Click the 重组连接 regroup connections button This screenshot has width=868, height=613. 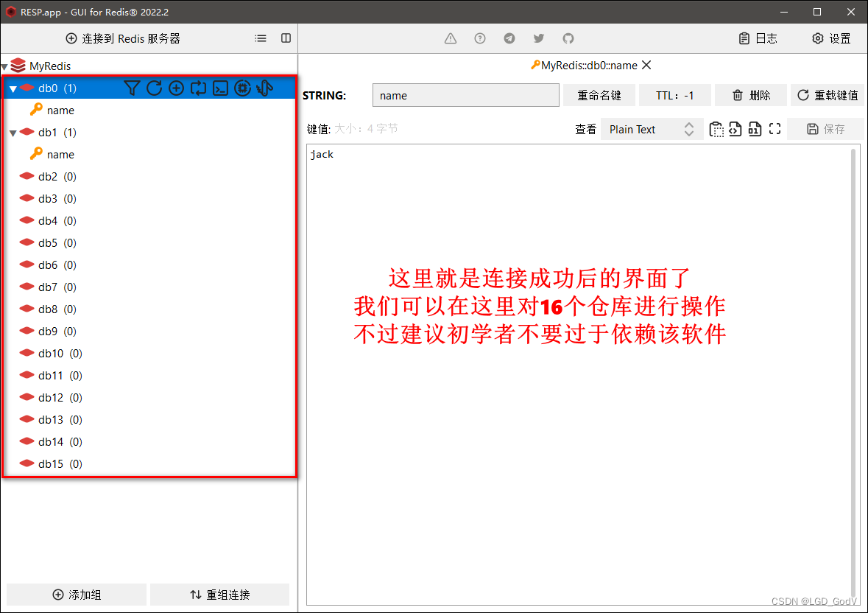pyautogui.click(x=220, y=595)
